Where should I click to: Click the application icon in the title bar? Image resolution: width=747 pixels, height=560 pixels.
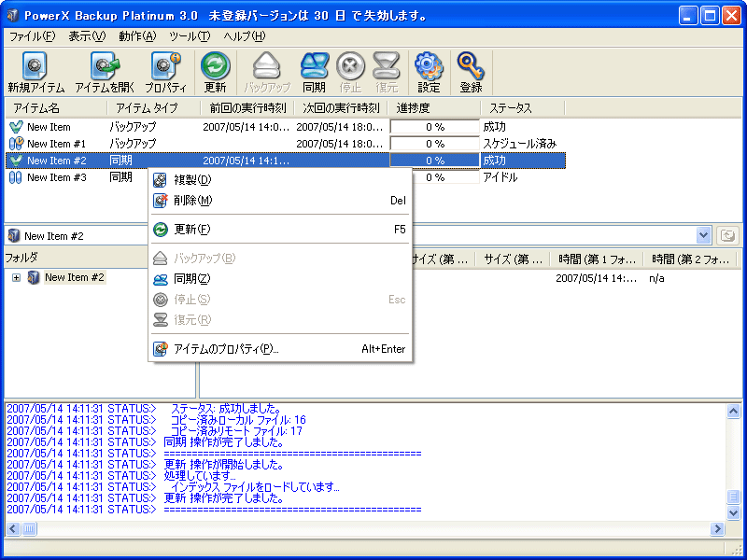click(12, 15)
